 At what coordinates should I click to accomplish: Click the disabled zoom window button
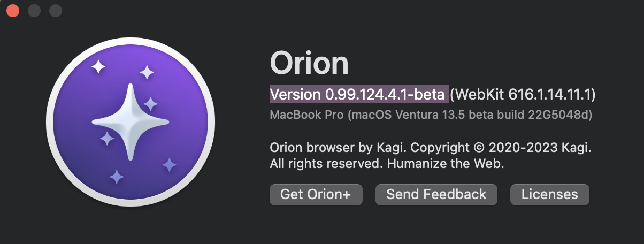coord(56,11)
